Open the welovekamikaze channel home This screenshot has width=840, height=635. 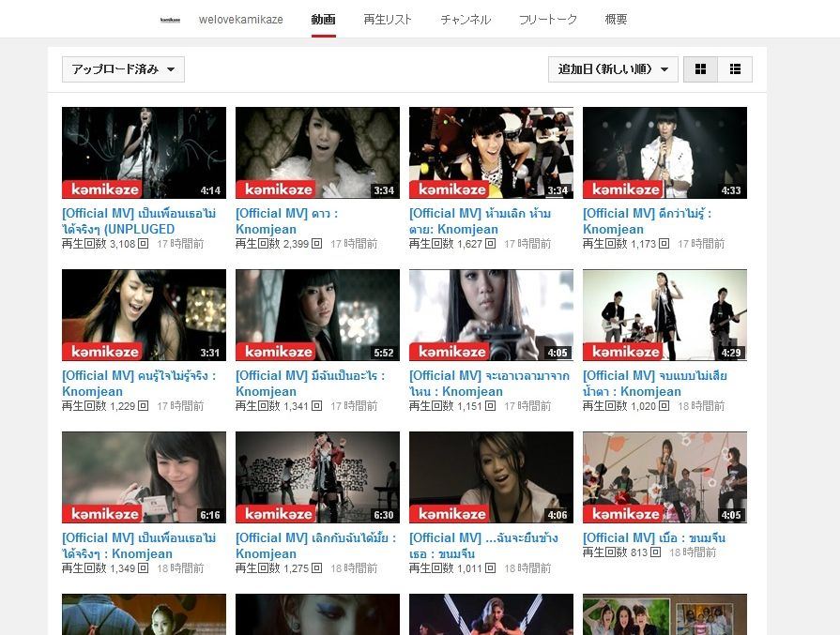[240, 20]
